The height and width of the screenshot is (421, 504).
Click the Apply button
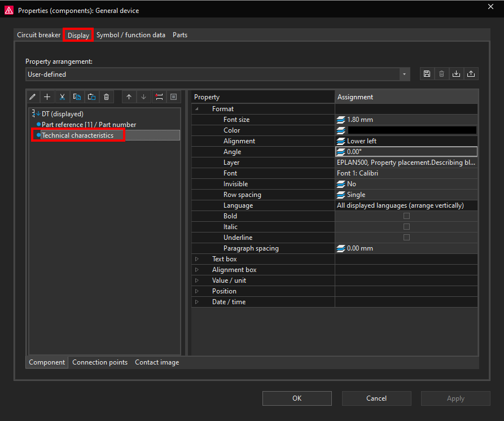click(455, 398)
